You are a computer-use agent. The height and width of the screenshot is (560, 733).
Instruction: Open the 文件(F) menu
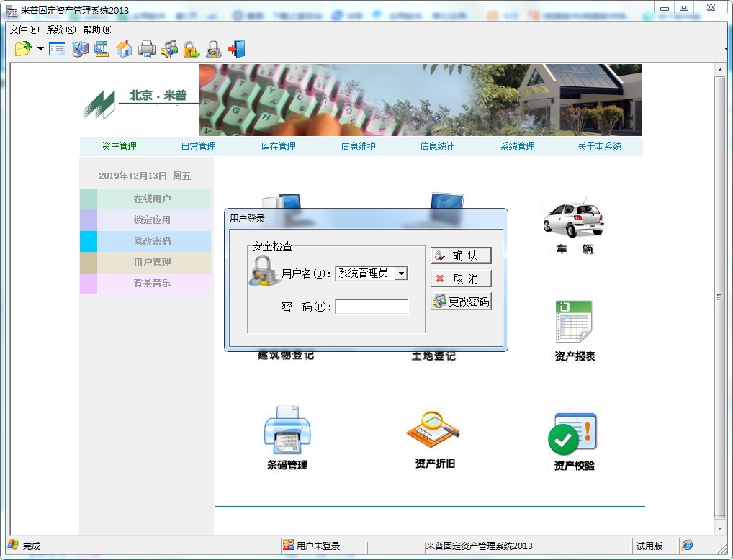coord(24,30)
